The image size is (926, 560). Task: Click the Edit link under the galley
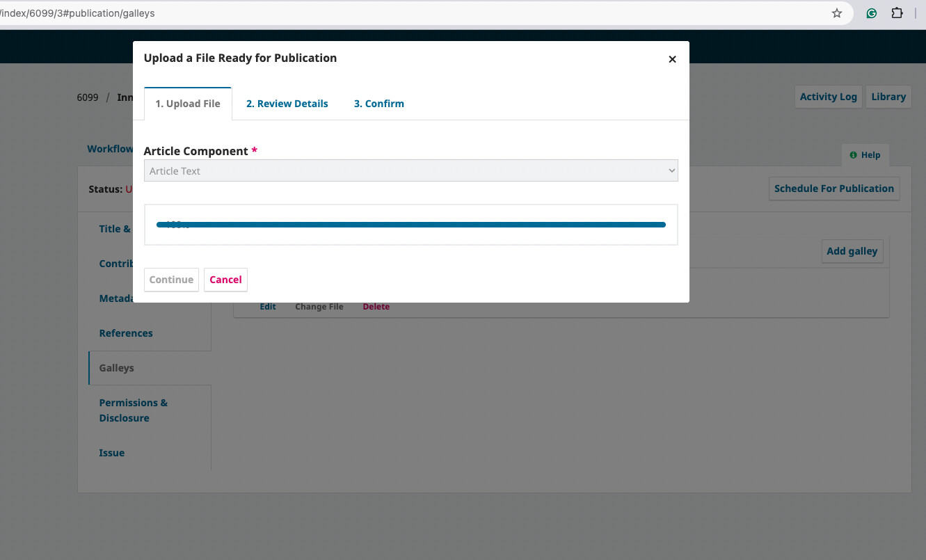(x=268, y=307)
